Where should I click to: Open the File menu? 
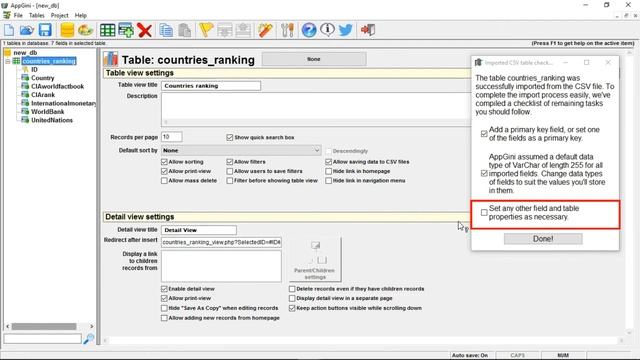coord(18,15)
